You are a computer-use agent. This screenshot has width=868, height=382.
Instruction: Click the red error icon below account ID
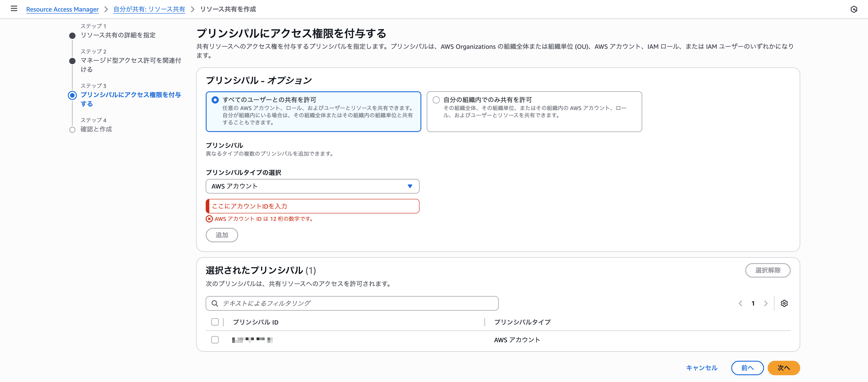click(x=209, y=219)
